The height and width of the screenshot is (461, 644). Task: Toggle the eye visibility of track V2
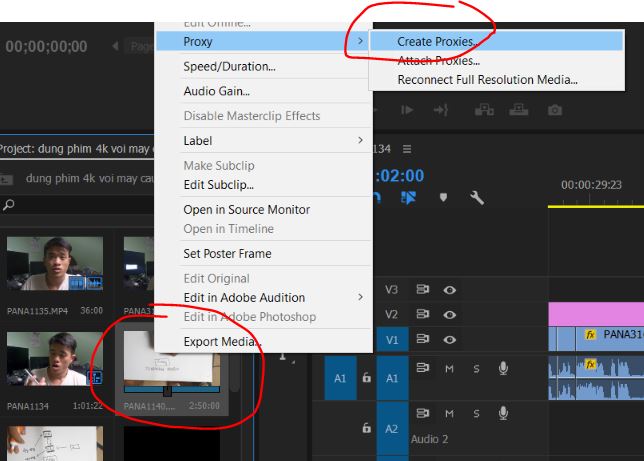point(450,315)
